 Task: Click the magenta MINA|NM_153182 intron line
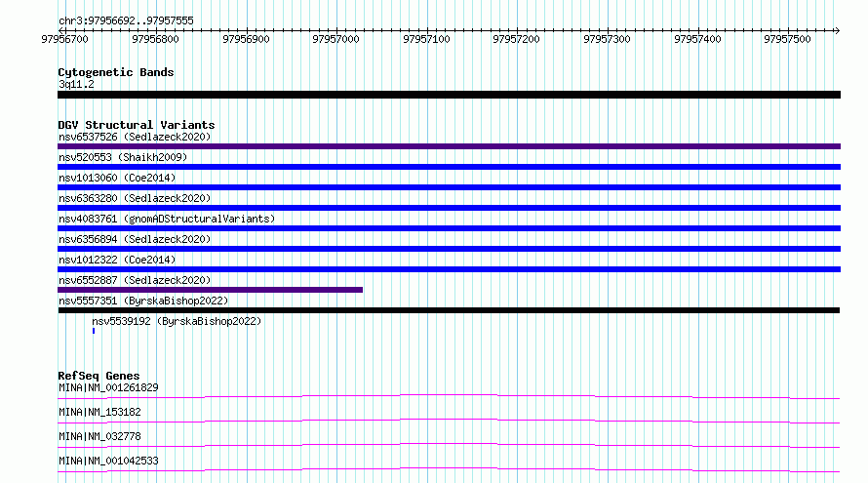click(449, 421)
